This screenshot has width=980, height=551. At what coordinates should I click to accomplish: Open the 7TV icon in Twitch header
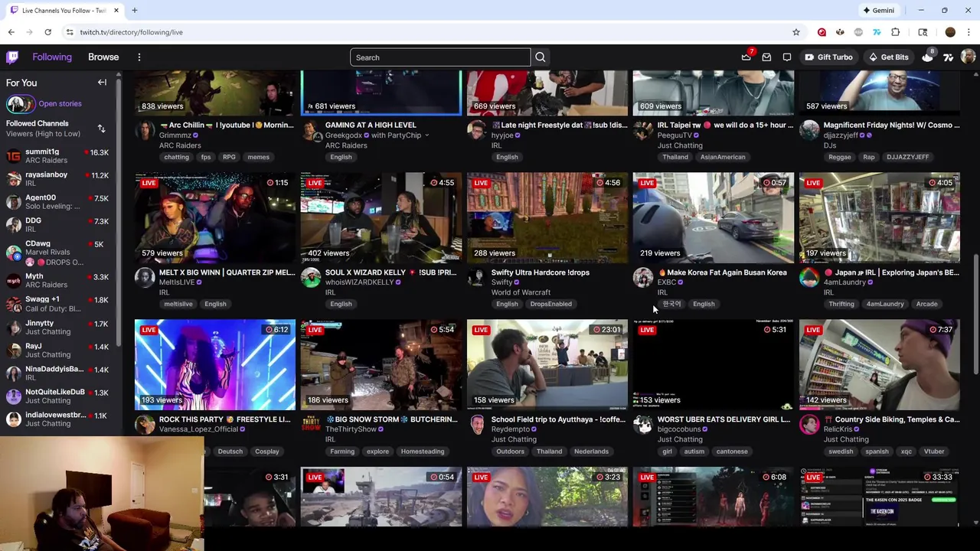click(x=949, y=57)
